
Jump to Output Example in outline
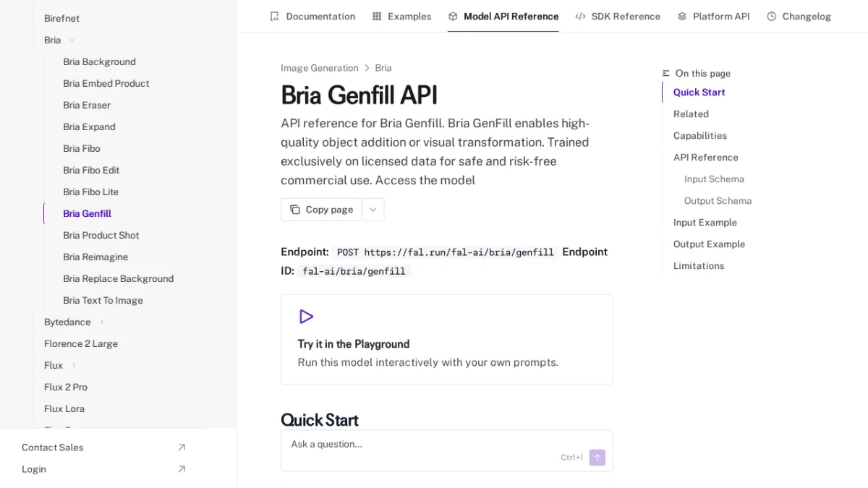tap(709, 244)
